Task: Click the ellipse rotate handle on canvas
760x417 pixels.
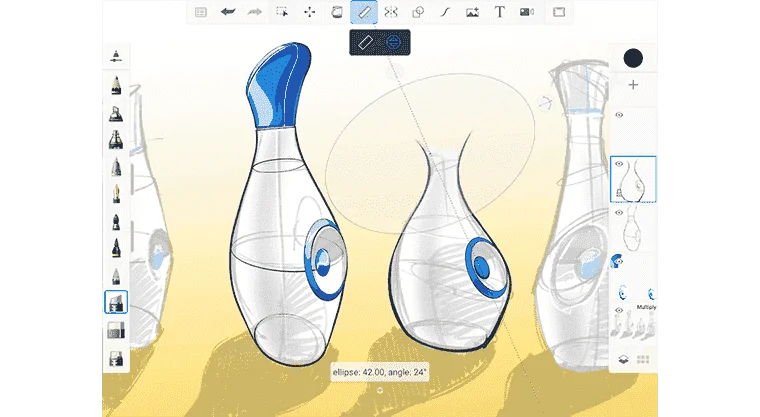Action: pyautogui.click(x=545, y=103)
